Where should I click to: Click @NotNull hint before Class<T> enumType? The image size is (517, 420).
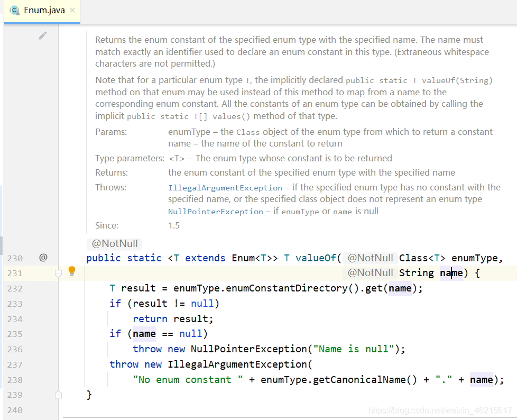pyautogui.click(x=370, y=258)
